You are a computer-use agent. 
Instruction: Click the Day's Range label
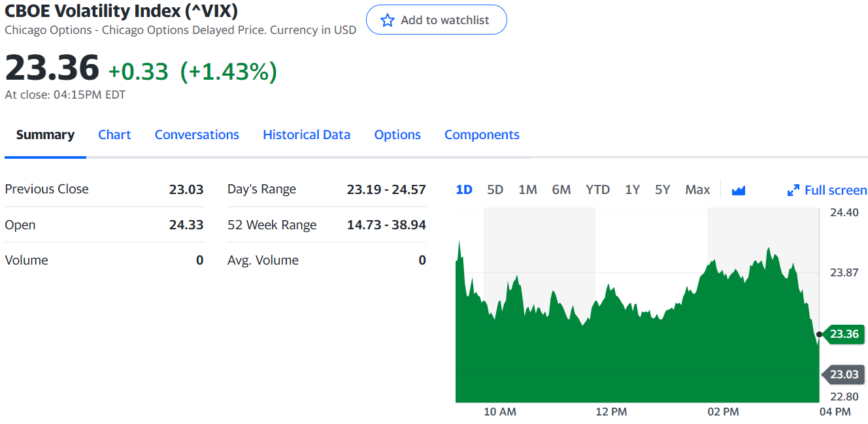pyautogui.click(x=261, y=189)
